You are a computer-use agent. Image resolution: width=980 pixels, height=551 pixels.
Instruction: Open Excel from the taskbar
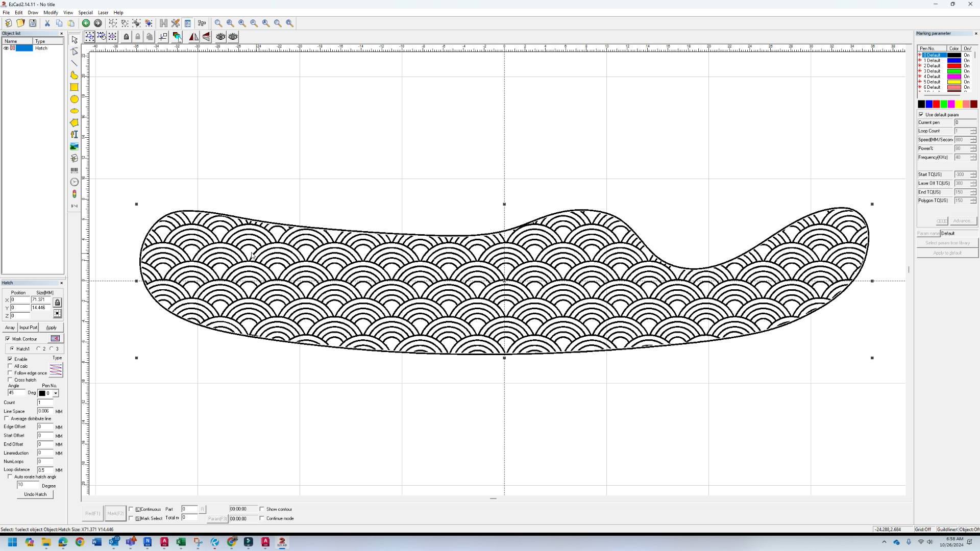pyautogui.click(x=181, y=542)
